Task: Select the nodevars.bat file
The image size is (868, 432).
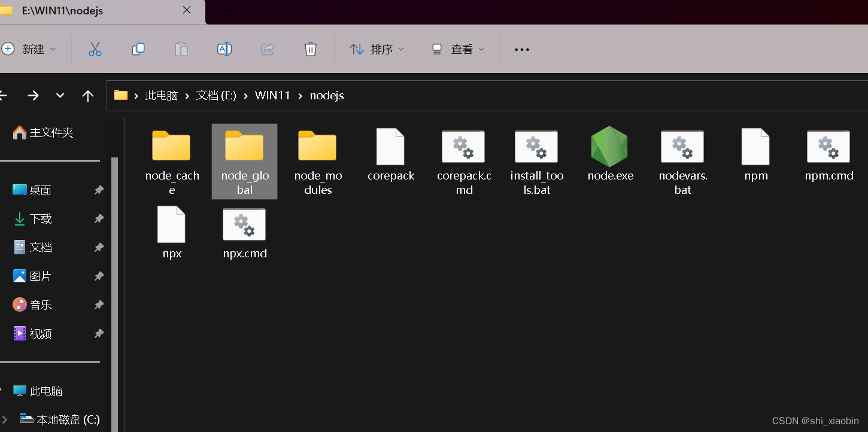Action: 683,162
